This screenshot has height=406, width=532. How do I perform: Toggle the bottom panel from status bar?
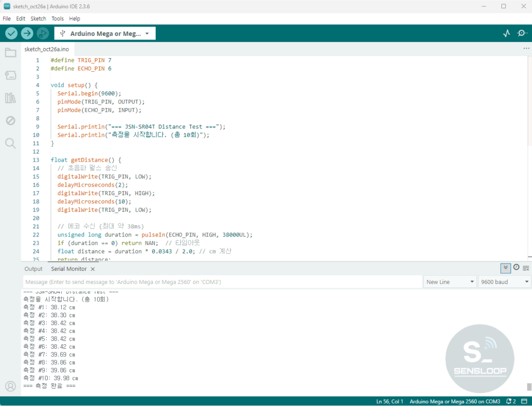525,401
